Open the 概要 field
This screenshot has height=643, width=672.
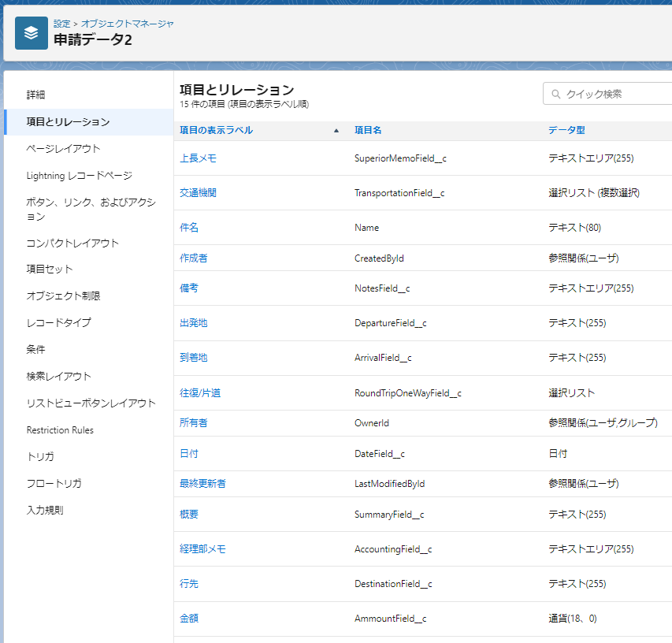pos(189,515)
